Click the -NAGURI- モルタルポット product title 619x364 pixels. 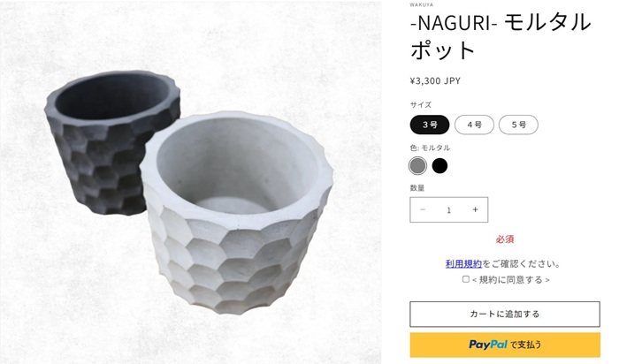click(500, 35)
